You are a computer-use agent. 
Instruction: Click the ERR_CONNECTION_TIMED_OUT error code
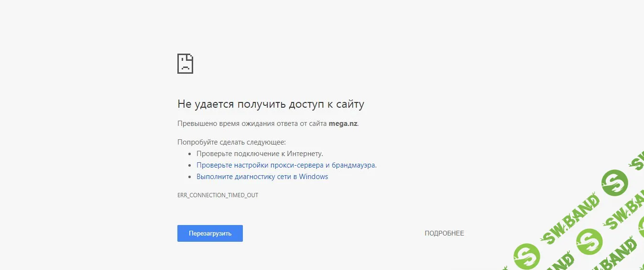(x=218, y=195)
